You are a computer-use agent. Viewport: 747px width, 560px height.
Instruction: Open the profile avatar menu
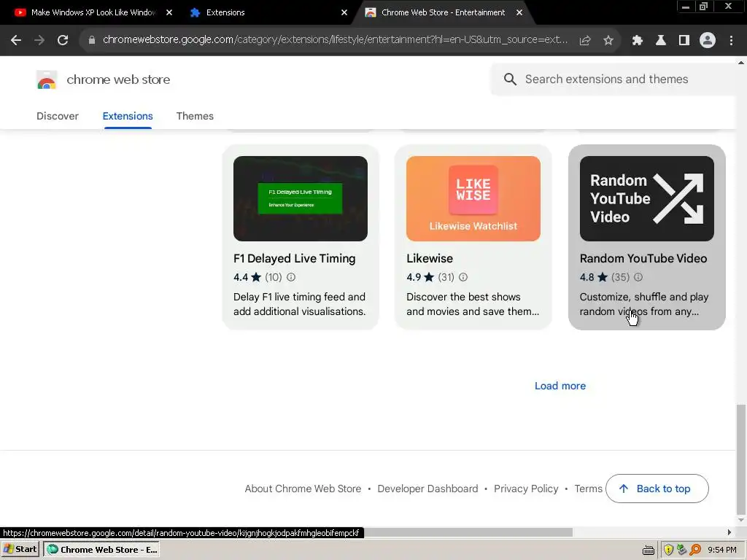click(708, 41)
